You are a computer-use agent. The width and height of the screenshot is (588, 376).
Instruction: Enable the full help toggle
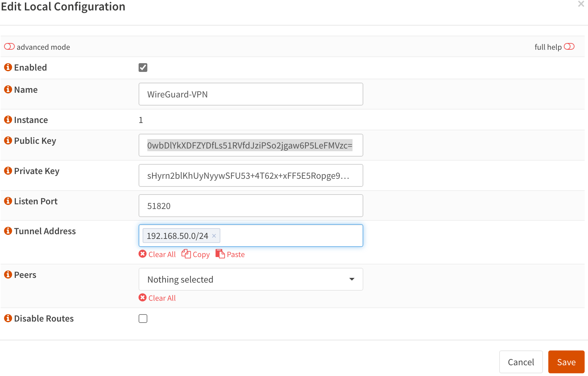point(569,47)
